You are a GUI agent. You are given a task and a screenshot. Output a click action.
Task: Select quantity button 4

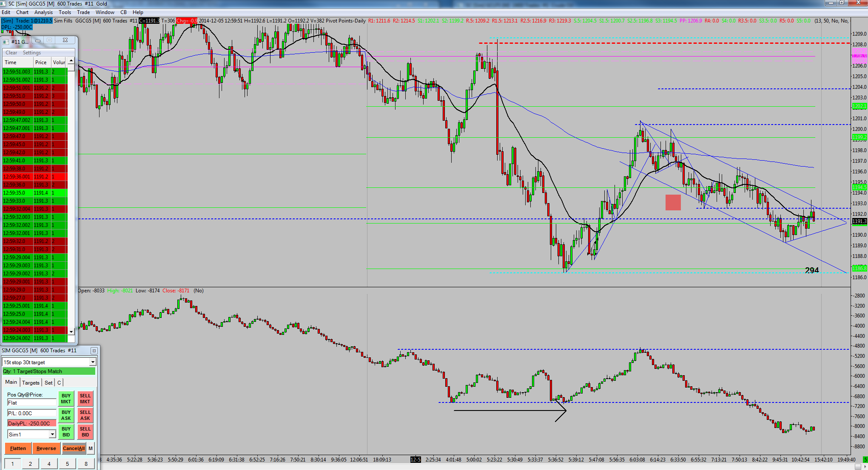point(49,464)
